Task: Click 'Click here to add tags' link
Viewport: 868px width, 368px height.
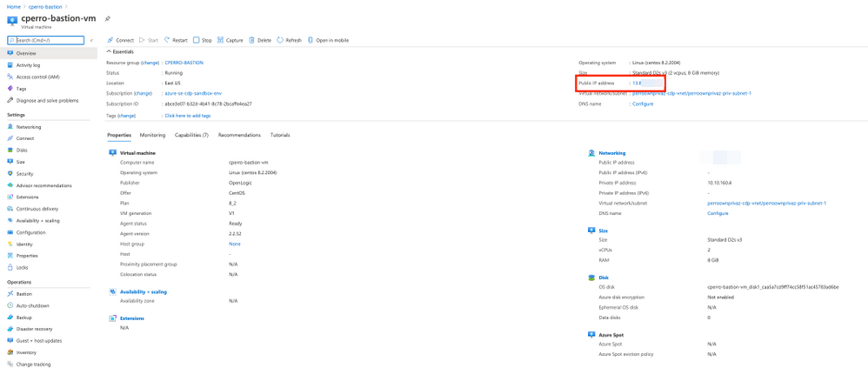Action: point(188,116)
